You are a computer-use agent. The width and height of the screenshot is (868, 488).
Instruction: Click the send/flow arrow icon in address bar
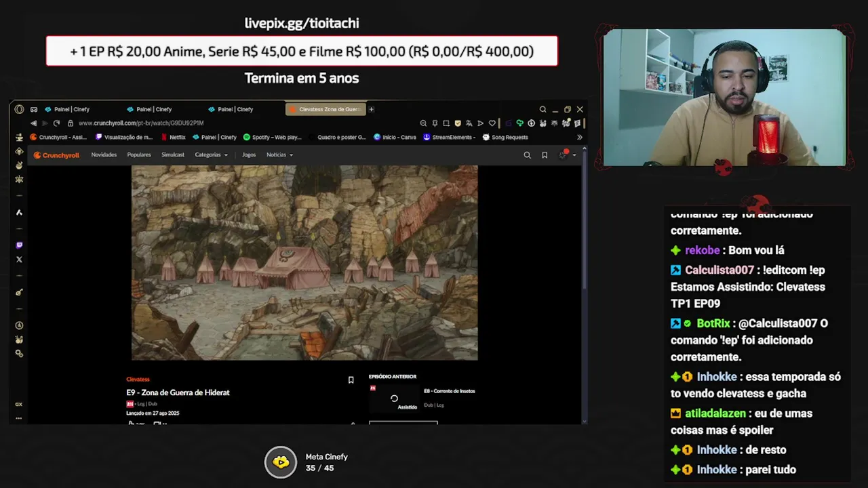pyautogui.click(x=481, y=123)
